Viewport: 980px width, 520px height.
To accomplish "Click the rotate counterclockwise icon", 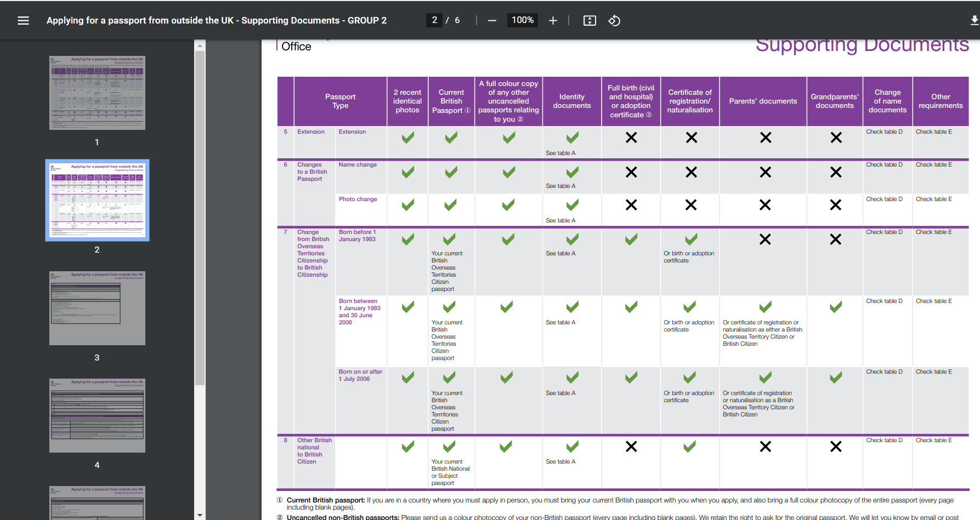I will point(614,20).
